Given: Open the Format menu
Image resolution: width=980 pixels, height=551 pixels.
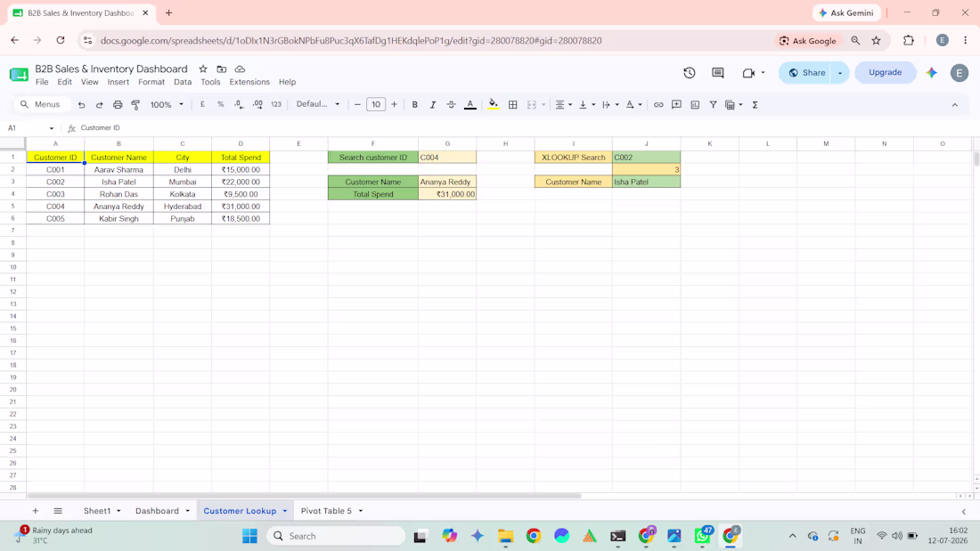Looking at the screenshot, I should coord(151,82).
